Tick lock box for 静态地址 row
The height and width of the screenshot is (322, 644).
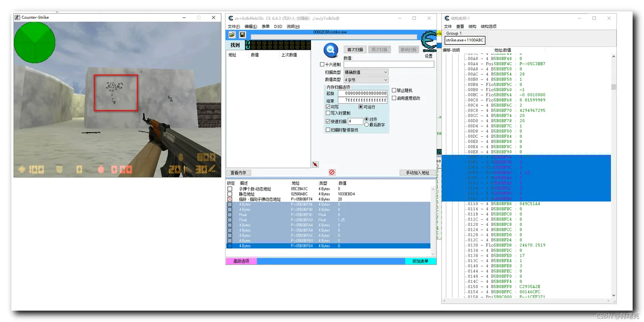(x=230, y=194)
